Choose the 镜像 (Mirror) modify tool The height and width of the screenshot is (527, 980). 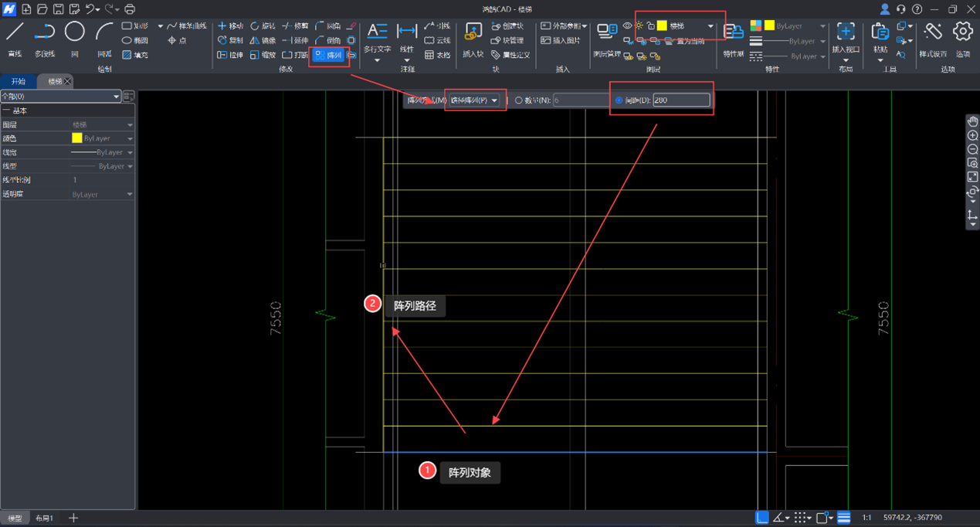pyautogui.click(x=263, y=40)
